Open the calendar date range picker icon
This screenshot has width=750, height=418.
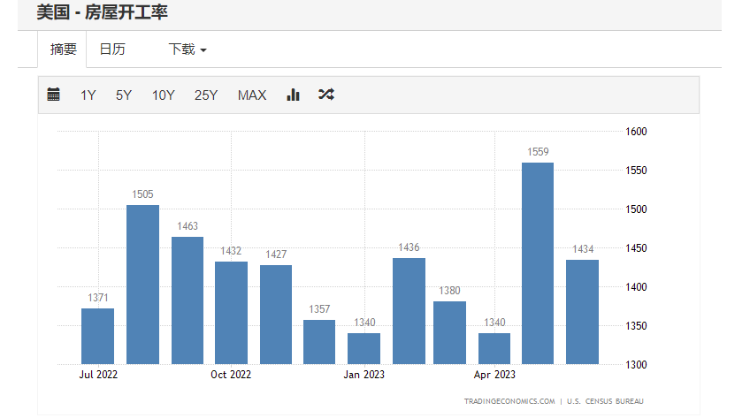tap(54, 95)
